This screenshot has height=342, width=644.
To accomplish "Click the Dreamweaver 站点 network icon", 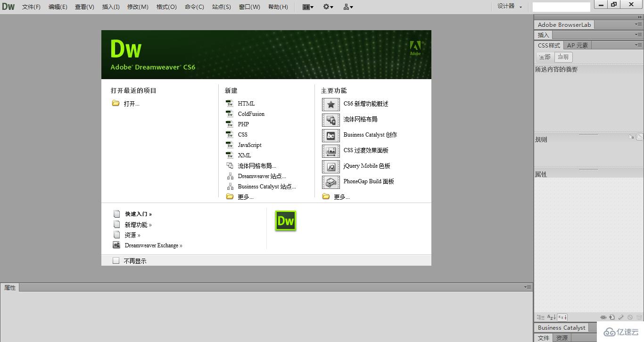I will [x=230, y=176].
